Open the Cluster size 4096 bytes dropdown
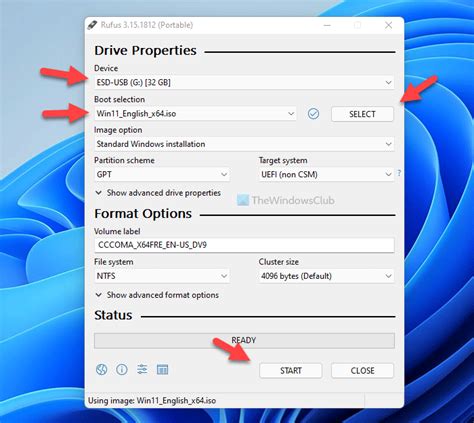474x423 pixels. 326,276
